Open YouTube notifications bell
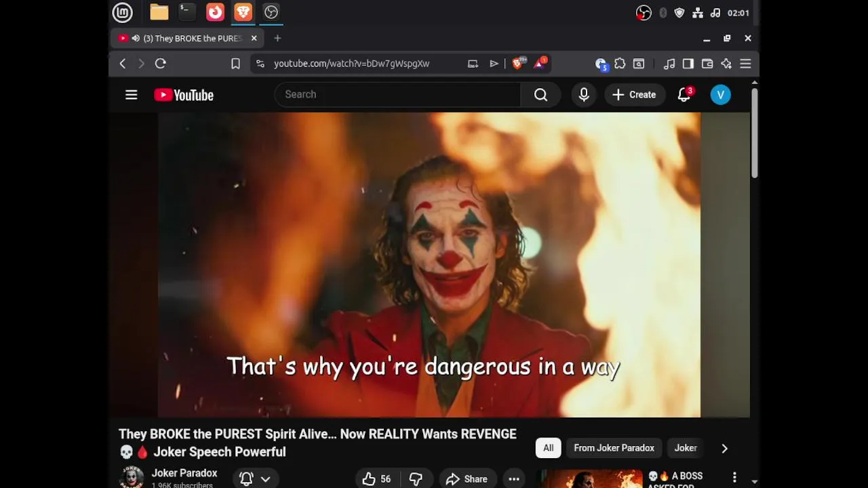This screenshot has width=868, height=488. (x=684, y=95)
